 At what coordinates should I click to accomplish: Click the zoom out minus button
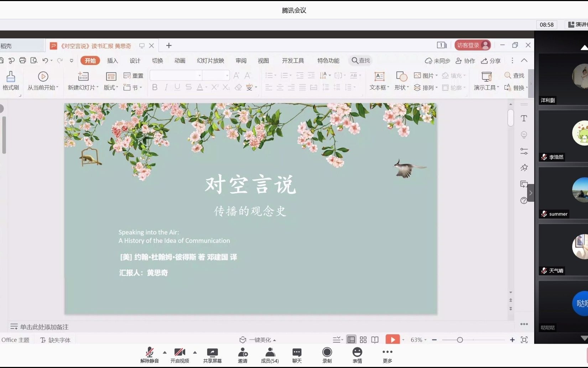pos(435,340)
